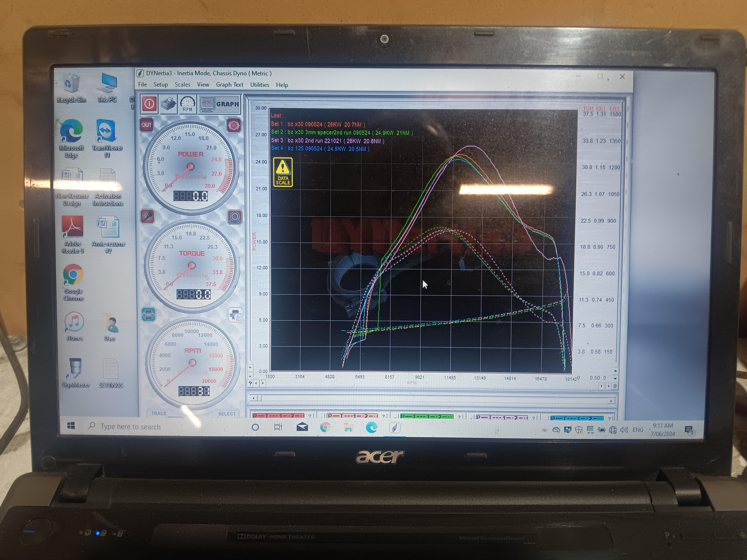Screen dimensions: 747x560
Task: Click the printer icon in toolbar
Action: click(x=168, y=104)
